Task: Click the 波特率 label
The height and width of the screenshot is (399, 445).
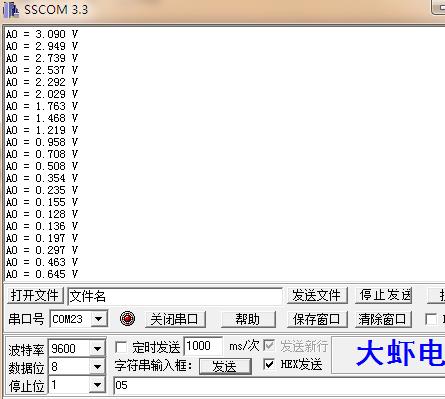Action: coord(26,350)
